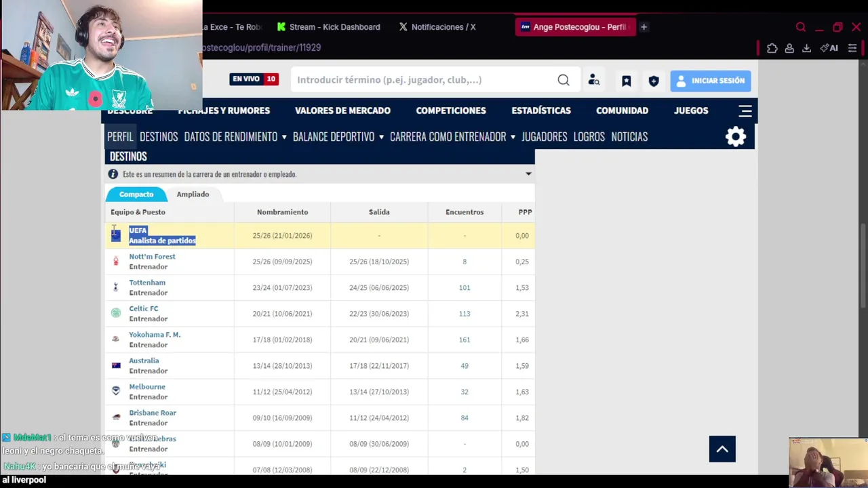868x488 pixels.
Task: Click the Yokohama F. M. crest
Action: (x=116, y=339)
